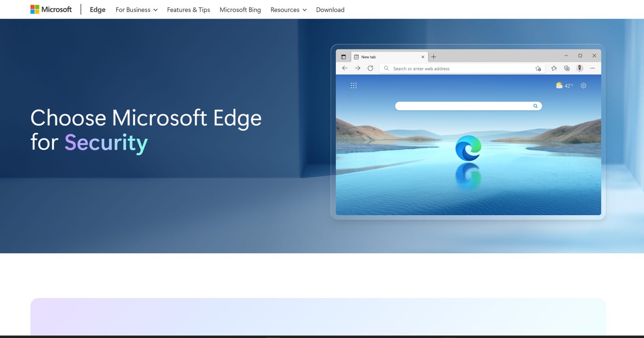Open the Favorites star-list icon
Viewport: 644px width, 338px height.
coord(554,68)
